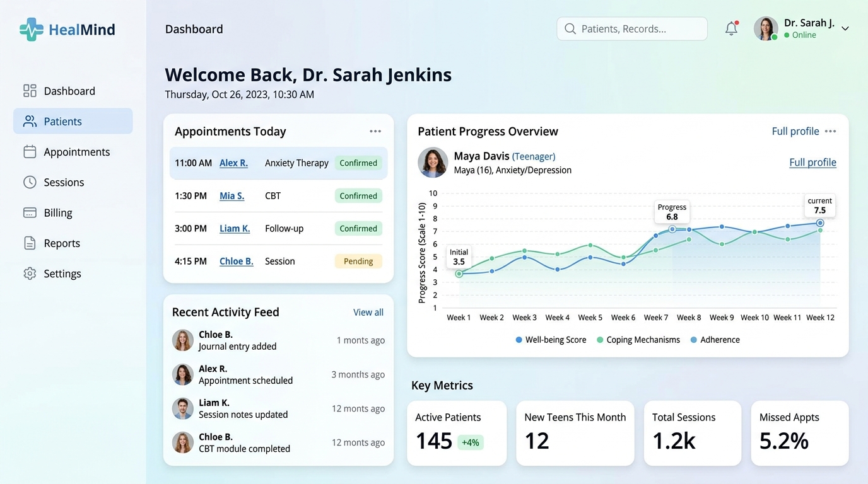
Task: Open Chloe B. appointment link
Action: (x=237, y=261)
